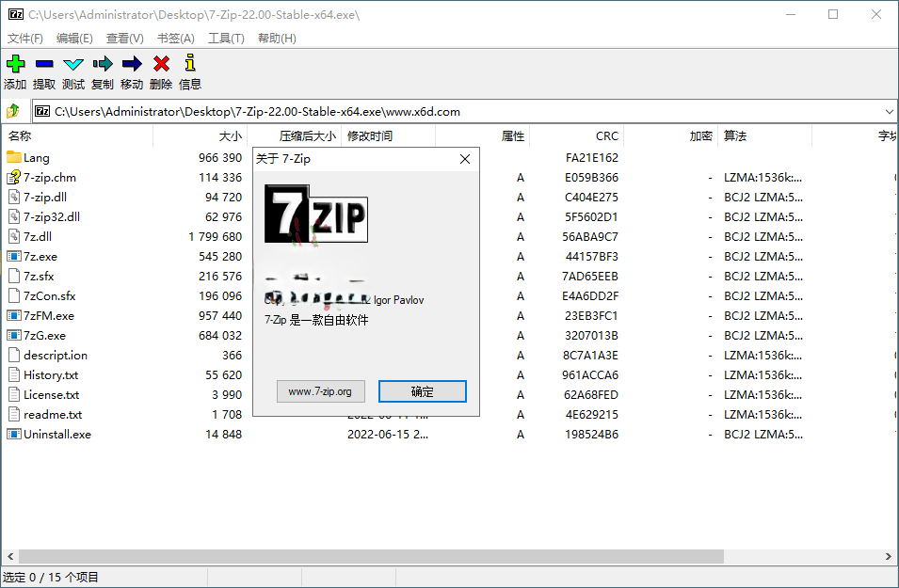Click the Igor Pavlov text in dialog
The width and height of the screenshot is (899, 588).
point(398,300)
